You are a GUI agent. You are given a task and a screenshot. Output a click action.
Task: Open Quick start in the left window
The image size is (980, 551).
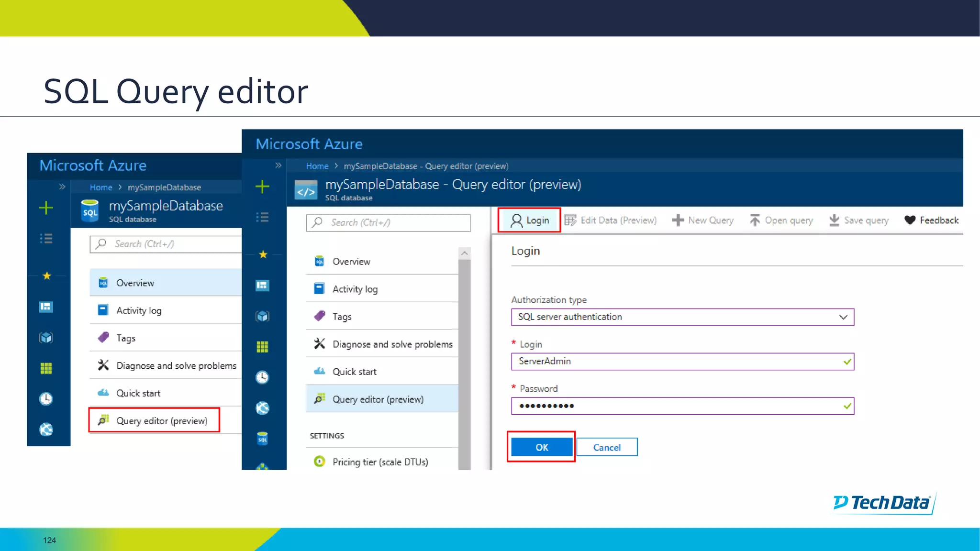(166, 393)
